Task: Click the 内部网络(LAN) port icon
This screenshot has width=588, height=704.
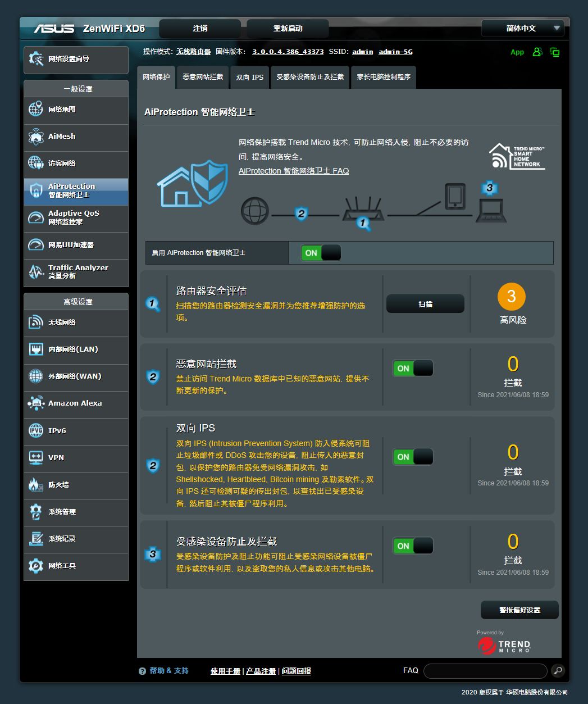Action: pyautogui.click(x=36, y=349)
